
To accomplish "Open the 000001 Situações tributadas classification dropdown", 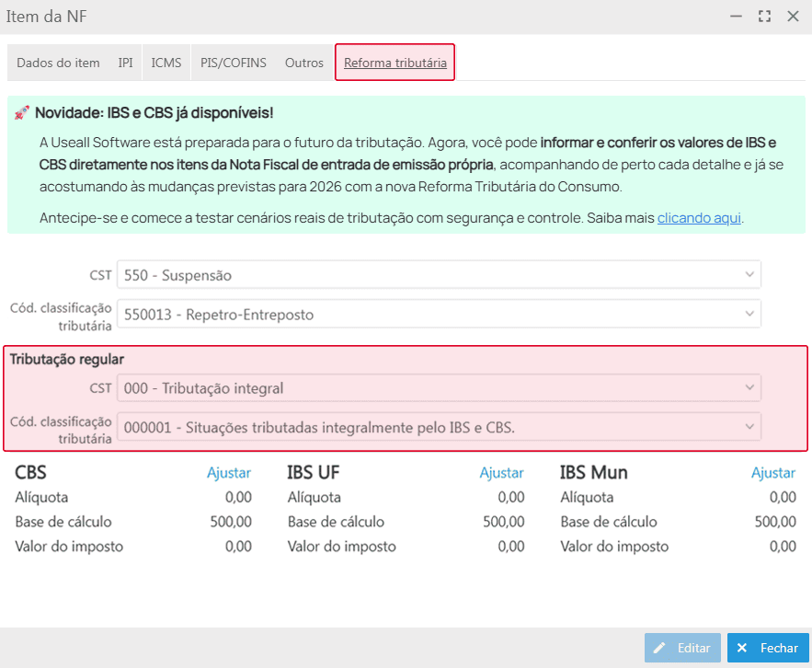I will [439, 427].
